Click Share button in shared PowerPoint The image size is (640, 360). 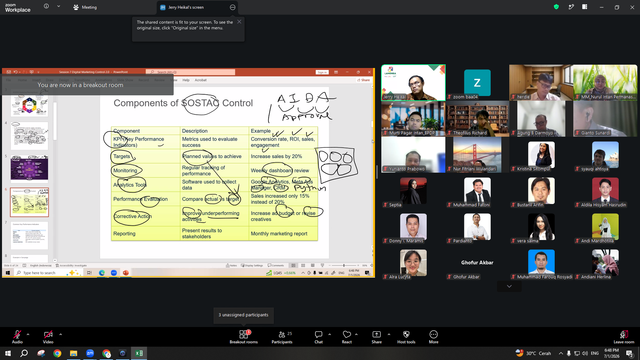pos(363,80)
